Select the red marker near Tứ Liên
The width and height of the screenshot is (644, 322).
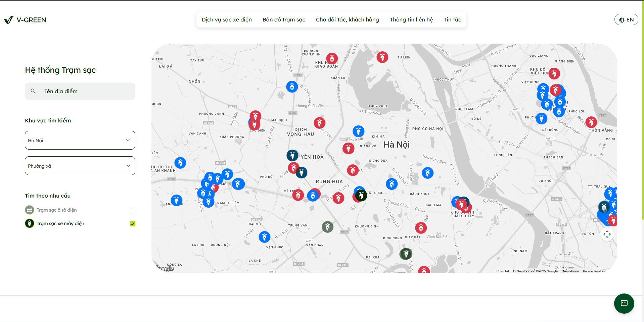click(382, 57)
